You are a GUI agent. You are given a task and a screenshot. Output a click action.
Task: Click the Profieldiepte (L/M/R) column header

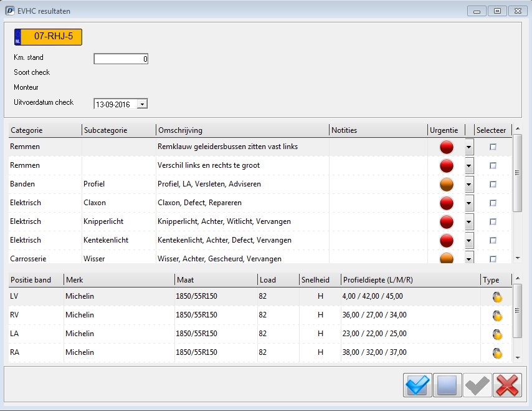click(x=411, y=280)
